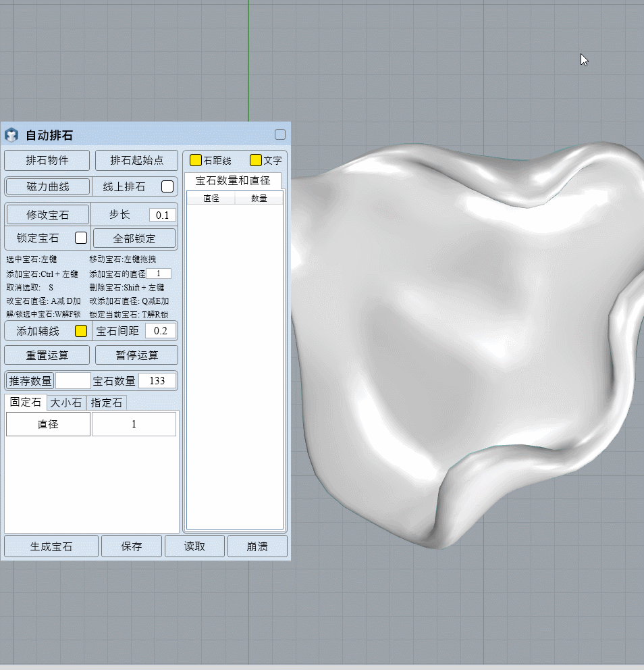This screenshot has height=670, width=644.
Task: Toggle the yellow 文字 checkbox
Action: tap(256, 161)
